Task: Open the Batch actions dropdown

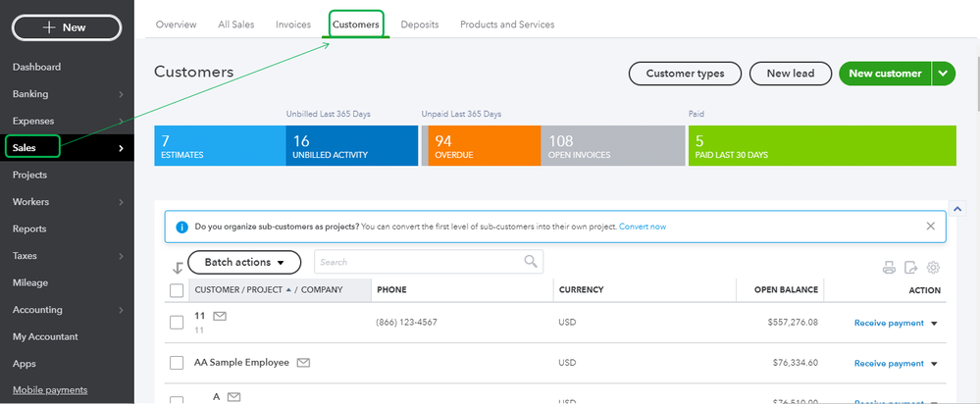Action: coord(243,263)
